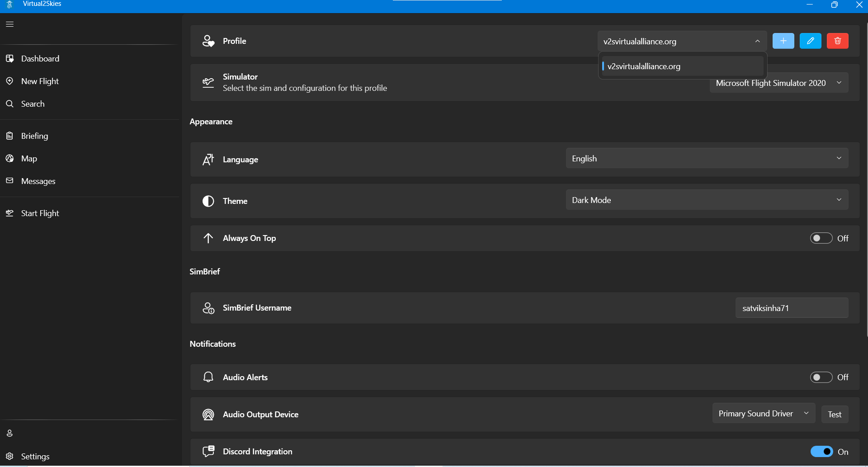Toggle the Always On Top switch
Image resolution: width=868 pixels, height=467 pixels.
click(x=821, y=238)
